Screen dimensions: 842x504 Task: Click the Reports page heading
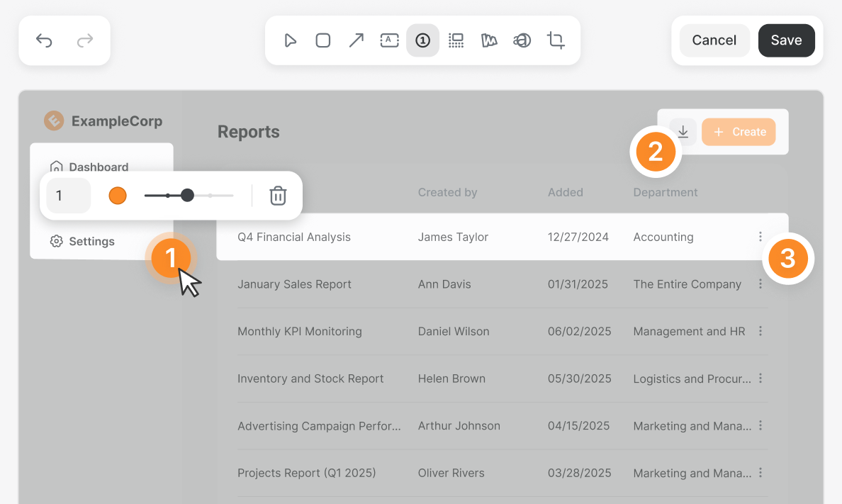[249, 132]
